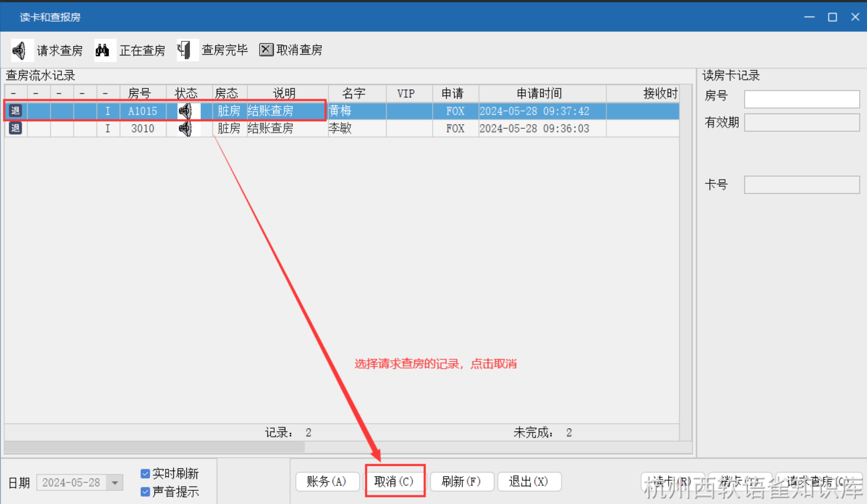
Task: Click the 退 badge in room A1015 row
Action: pyautogui.click(x=15, y=111)
